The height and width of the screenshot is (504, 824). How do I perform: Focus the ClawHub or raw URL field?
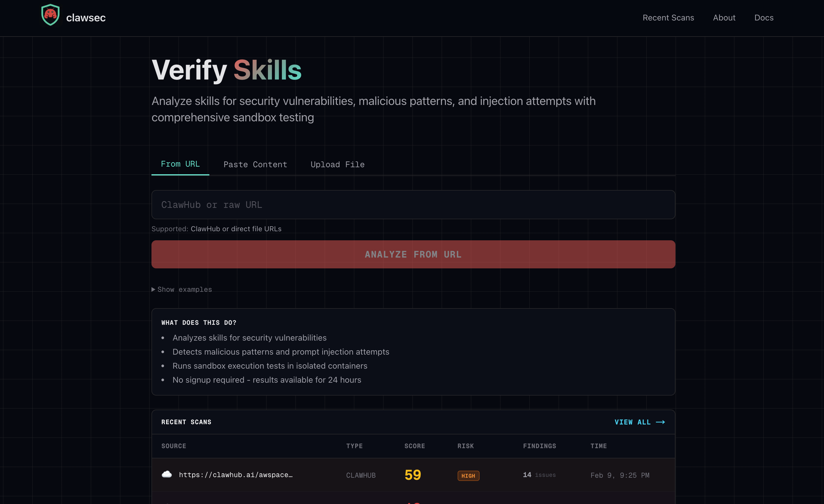(413, 205)
